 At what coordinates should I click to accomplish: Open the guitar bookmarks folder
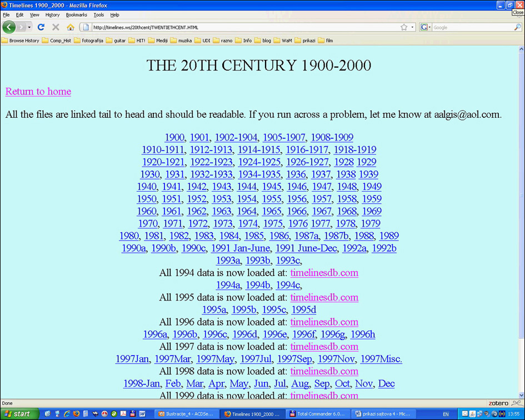(116, 41)
